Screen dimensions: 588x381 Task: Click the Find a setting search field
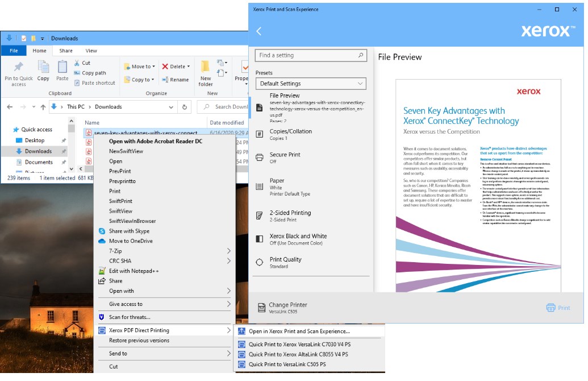coord(311,55)
